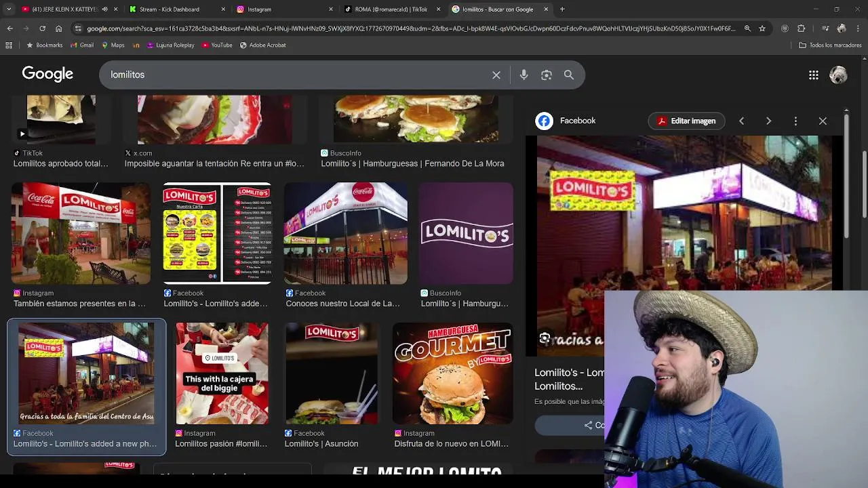
Task: Open the zoom magnifier in address bar
Action: [747, 28]
